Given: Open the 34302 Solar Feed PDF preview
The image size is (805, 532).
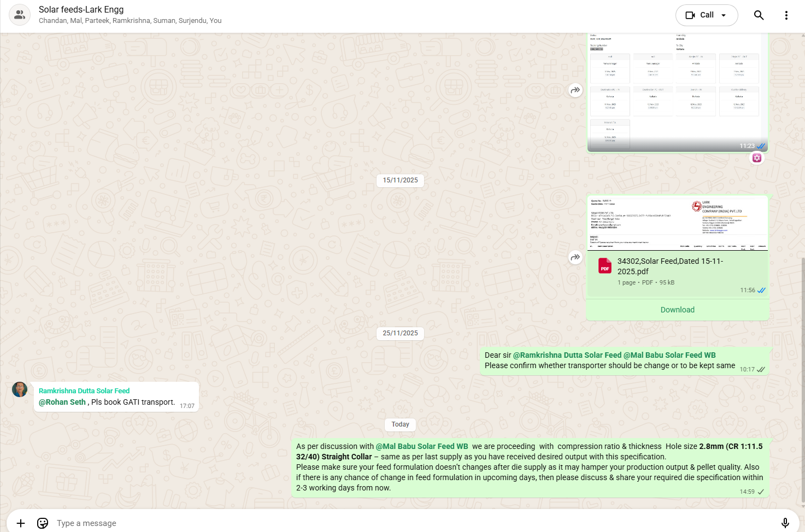Looking at the screenshot, I should click(677, 223).
